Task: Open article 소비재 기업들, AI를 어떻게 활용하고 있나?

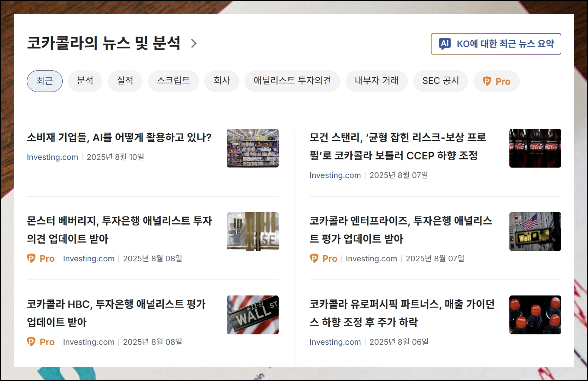Action: (x=119, y=138)
